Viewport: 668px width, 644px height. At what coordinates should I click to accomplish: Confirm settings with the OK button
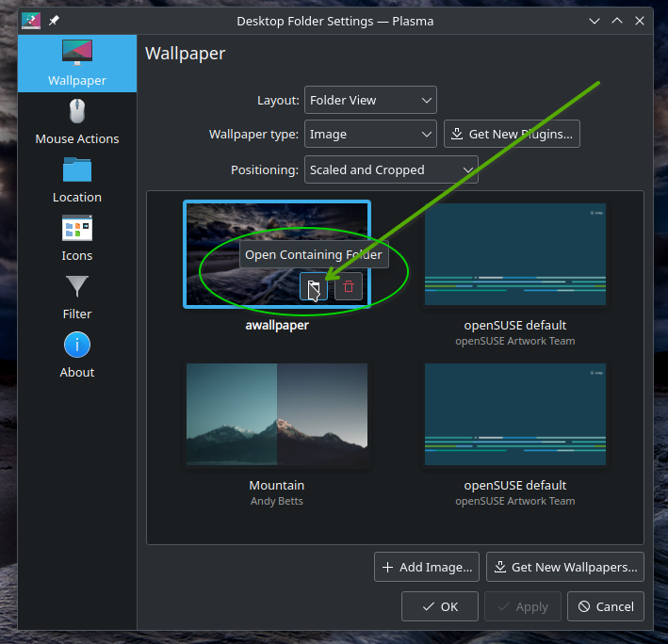(440, 606)
